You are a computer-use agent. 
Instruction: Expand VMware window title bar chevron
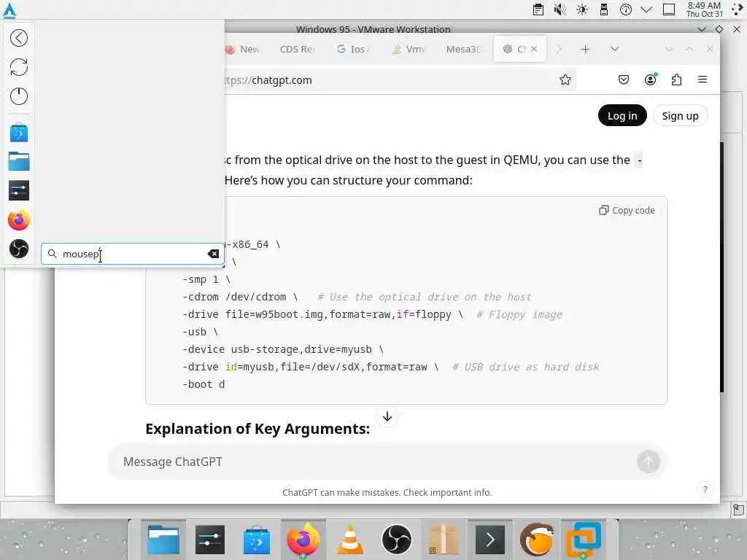click(x=701, y=29)
